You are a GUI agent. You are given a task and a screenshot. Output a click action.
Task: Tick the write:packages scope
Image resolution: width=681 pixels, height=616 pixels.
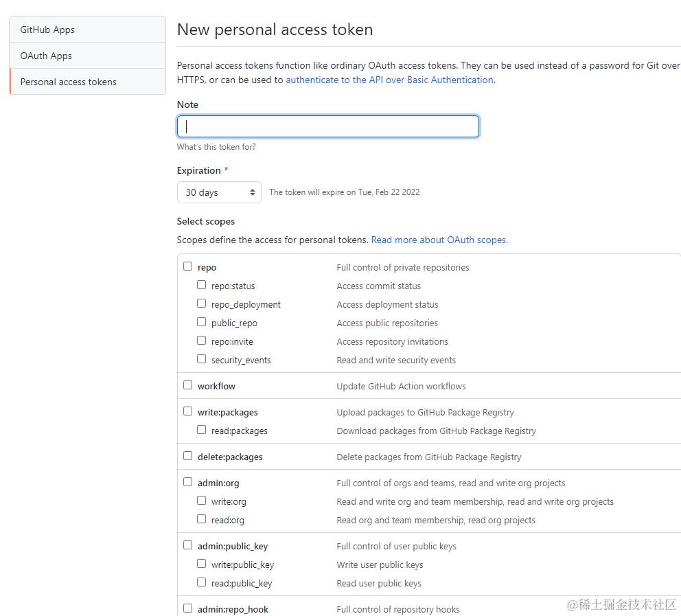[188, 411]
